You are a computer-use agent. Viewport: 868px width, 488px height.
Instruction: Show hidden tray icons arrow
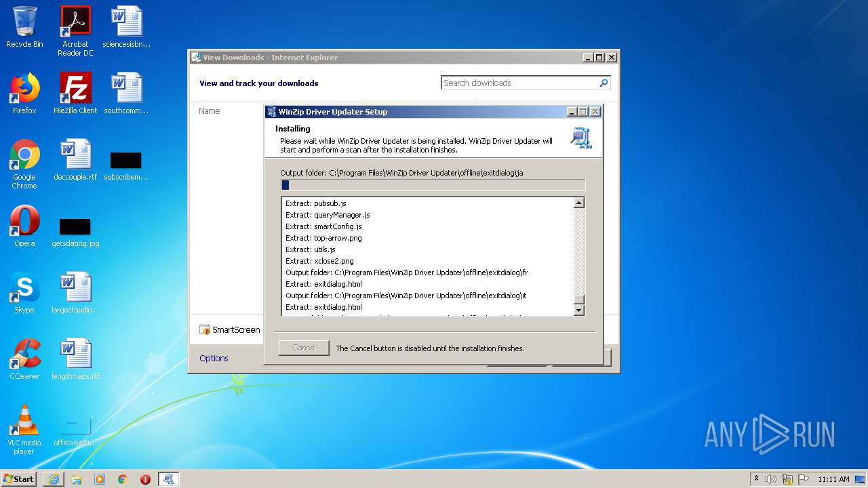coord(756,479)
